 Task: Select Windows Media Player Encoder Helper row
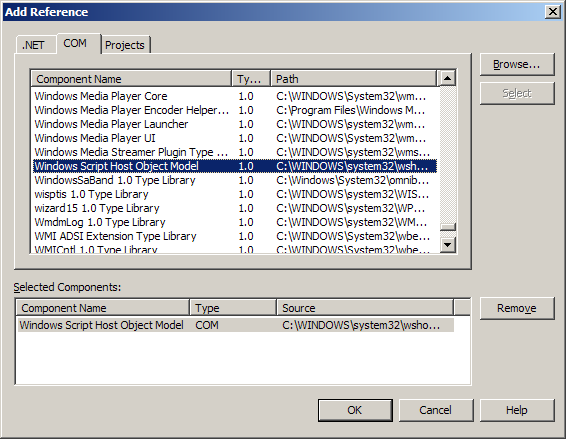235,110
